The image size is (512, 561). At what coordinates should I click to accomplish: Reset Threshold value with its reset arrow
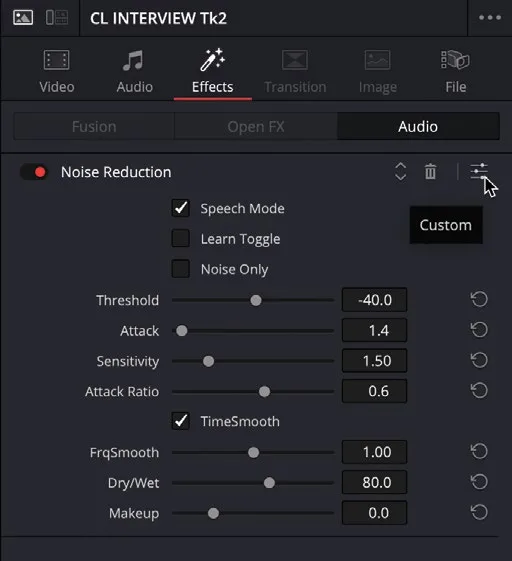[479, 299]
